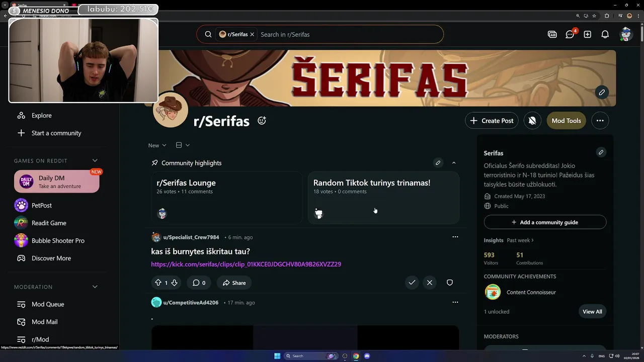Open Random Tiktok turinys trinamas highlight
The image size is (644, 362).
point(383,198)
